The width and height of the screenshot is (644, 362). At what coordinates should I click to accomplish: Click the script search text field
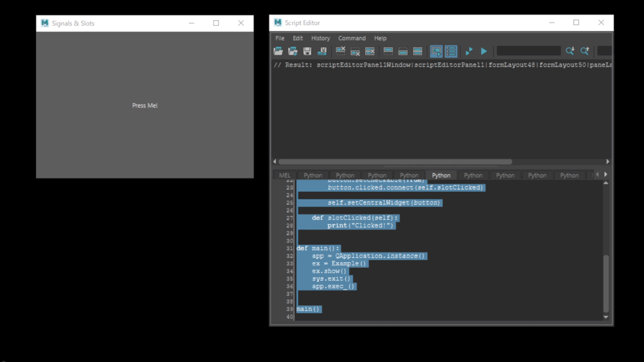528,51
